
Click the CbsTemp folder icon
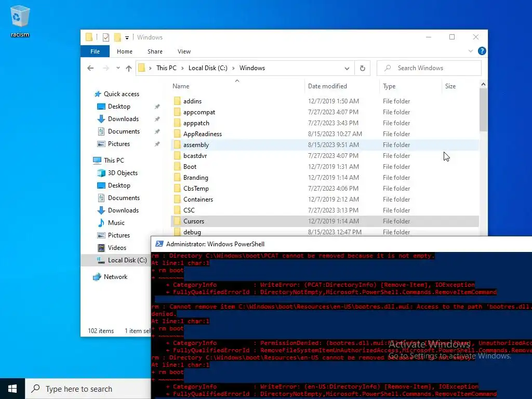[x=177, y=188]
